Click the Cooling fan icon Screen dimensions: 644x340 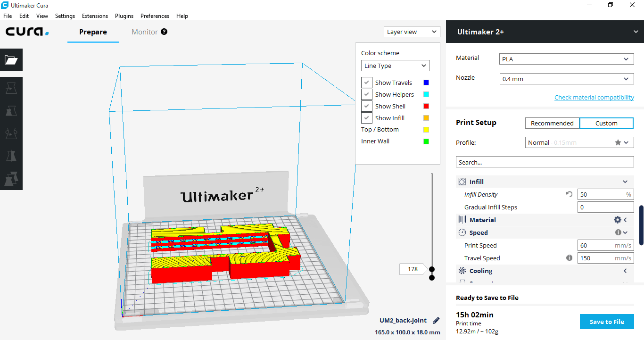pos(462,271)
